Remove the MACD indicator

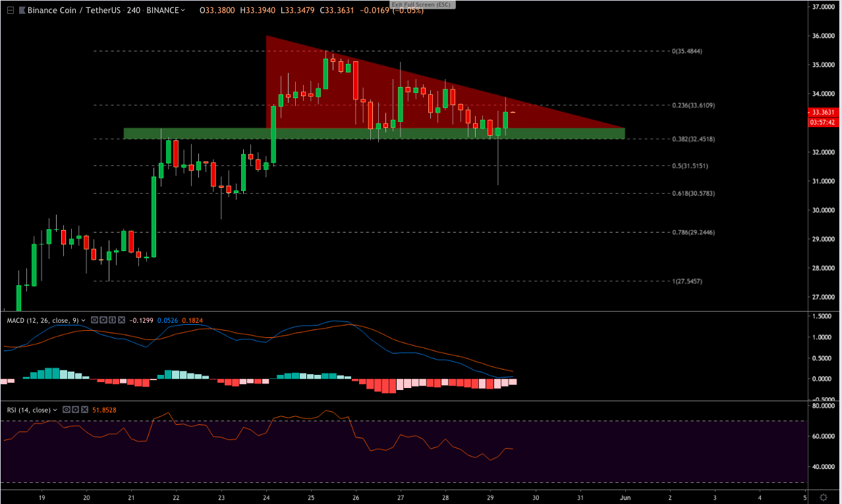pos(121,320)
